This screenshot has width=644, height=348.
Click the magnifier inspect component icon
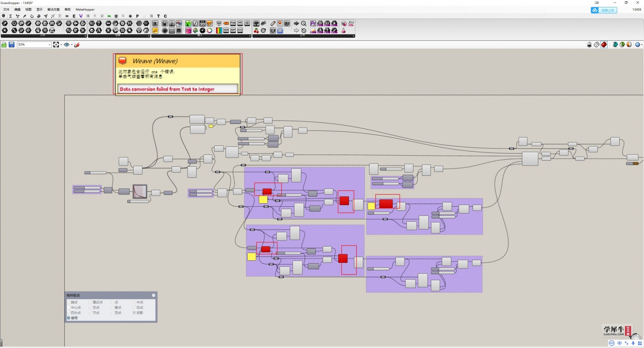point(303,23)
